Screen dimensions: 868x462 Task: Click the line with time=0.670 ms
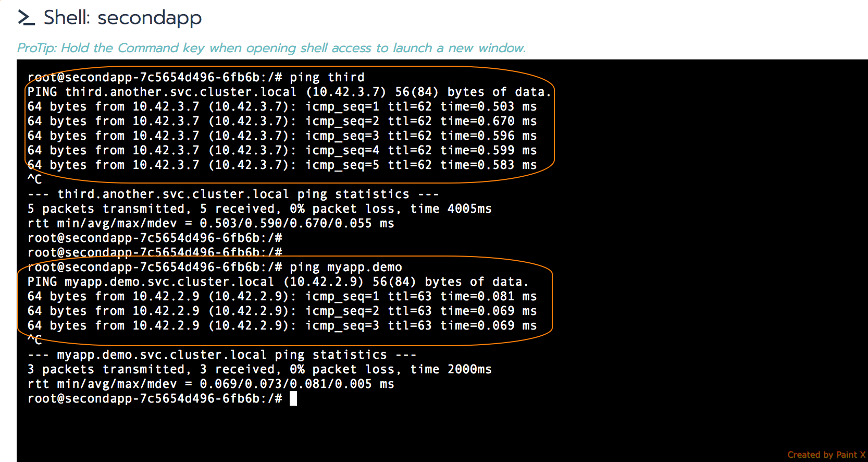pyautogui.click(x=282, y=121)
